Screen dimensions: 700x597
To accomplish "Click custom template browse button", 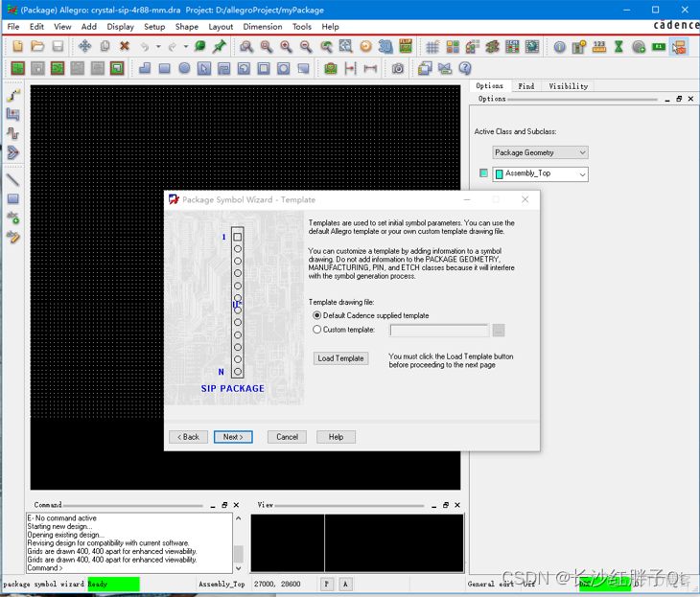I will click(x=499, y=331).
